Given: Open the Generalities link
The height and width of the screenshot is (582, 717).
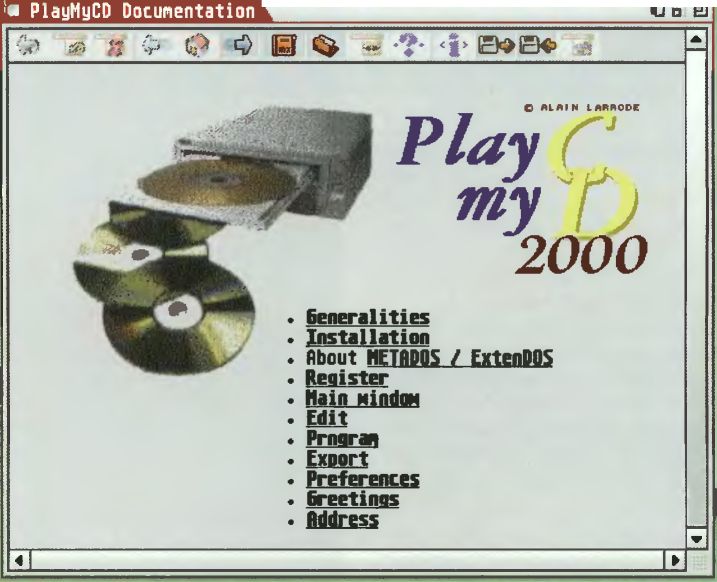Looking at the screenshot, I should coord(367,317).
